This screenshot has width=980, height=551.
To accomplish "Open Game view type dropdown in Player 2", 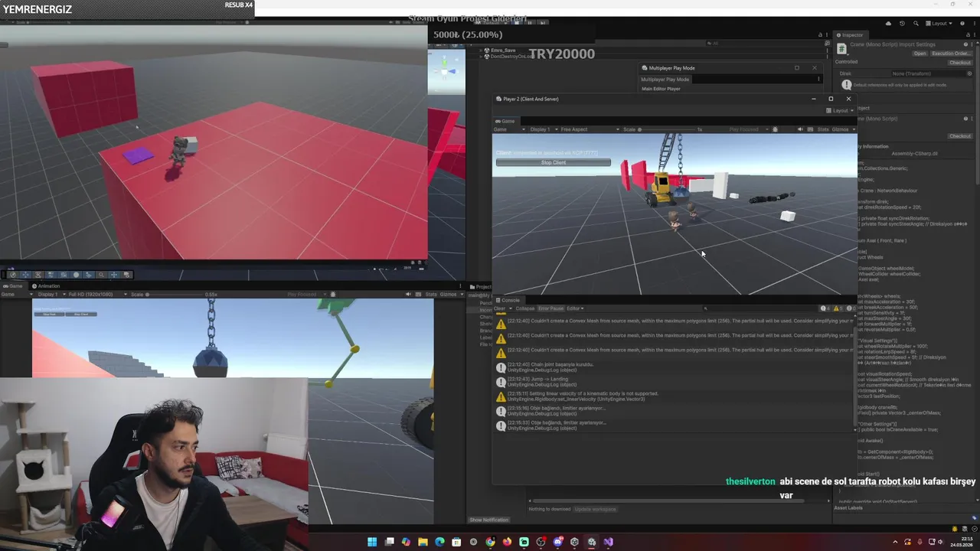I will pyautogui.click(x=511, y=129).
